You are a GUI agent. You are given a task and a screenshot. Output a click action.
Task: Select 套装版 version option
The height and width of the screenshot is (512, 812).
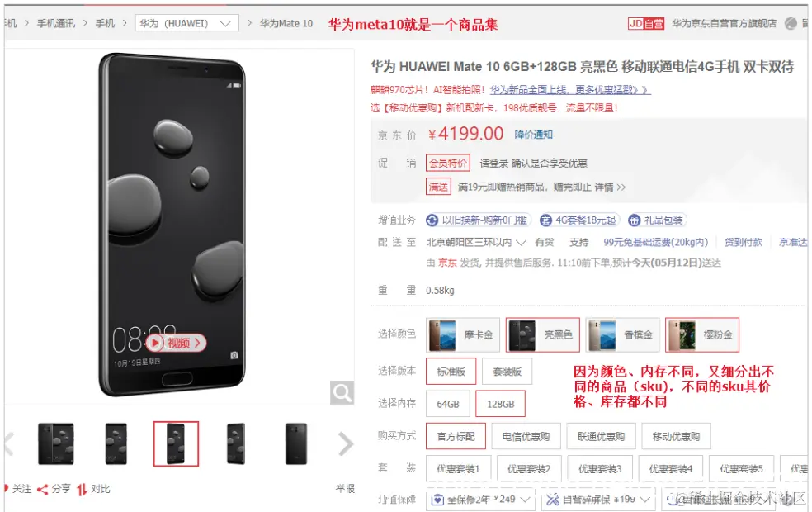[507, 372]
